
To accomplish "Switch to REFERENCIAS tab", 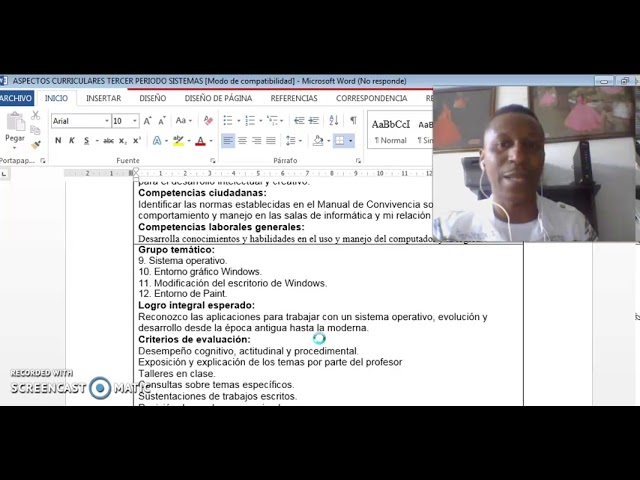I will 294,98.
